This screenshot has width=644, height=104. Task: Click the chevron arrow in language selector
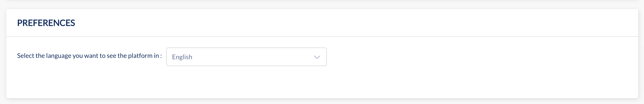317,57
